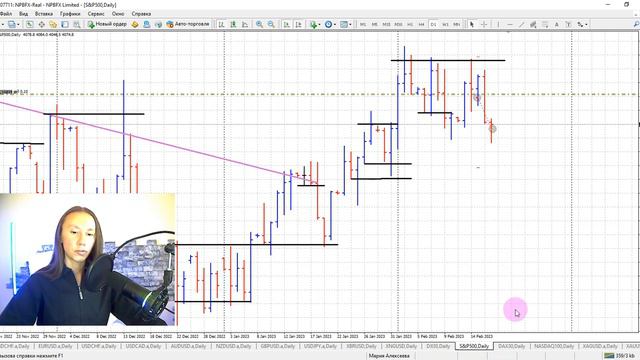
Task: Click the search magnifier icon
Action: [636, 24]
